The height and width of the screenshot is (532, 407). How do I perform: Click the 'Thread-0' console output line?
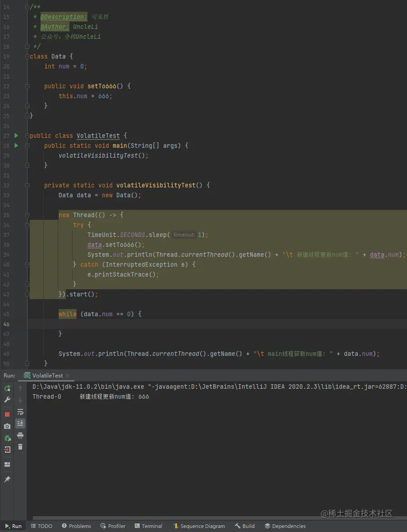pos(91,396)
